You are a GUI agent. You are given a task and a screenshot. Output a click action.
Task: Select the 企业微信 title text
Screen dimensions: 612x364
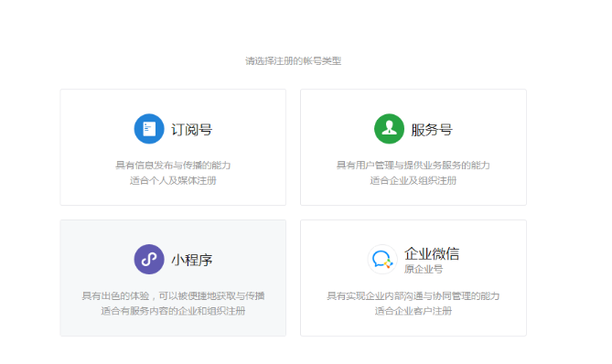click(432, 253)
